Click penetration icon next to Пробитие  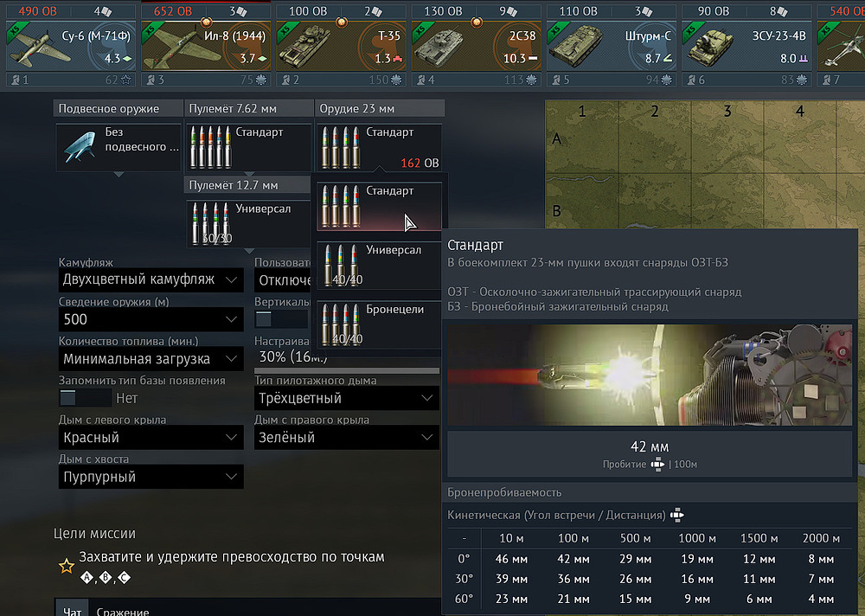(x=657, y=465)
